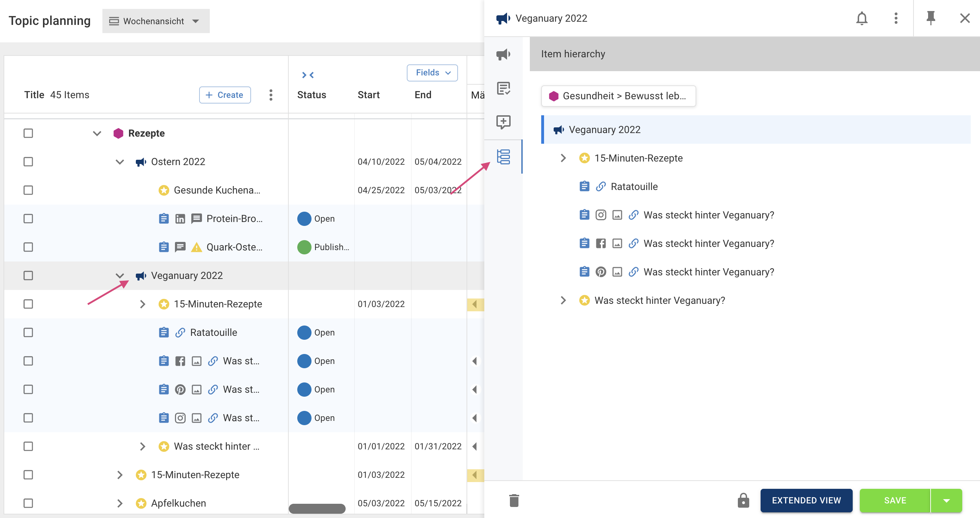Select the Protein-Bro... row checkbox
Image resolution: width=980 pixels, height=518 pixels.
(x=28, y=219)
